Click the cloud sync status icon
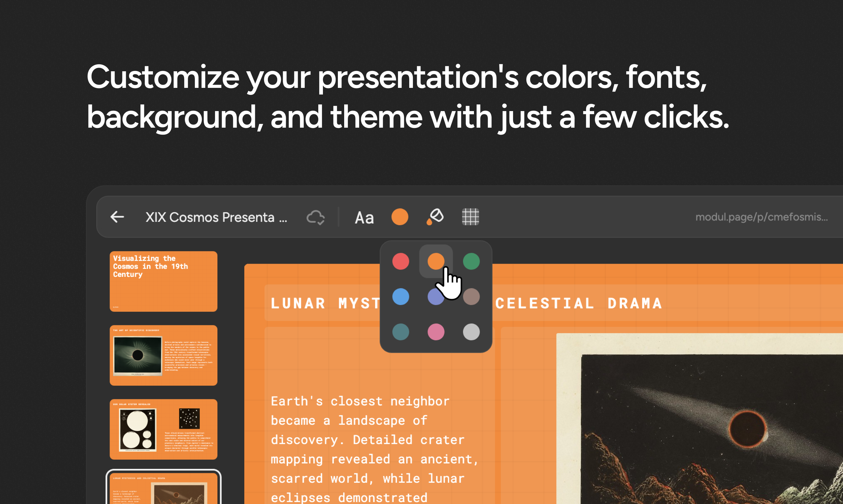The width and height of the screenshot is (843, 504). [x=315, y=218]
